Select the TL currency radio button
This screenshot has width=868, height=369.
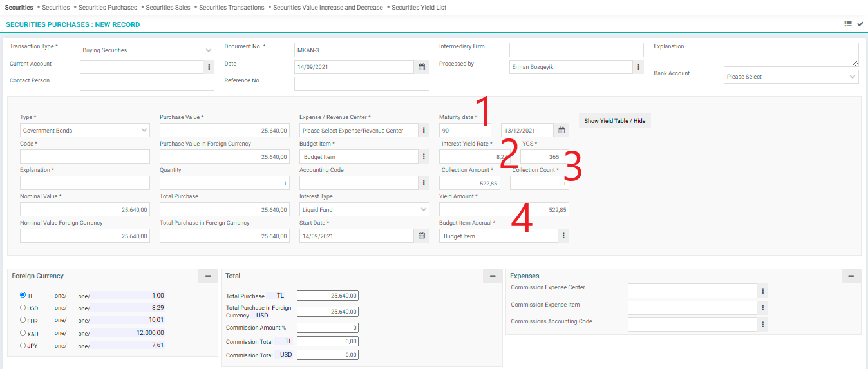point(23,295)
